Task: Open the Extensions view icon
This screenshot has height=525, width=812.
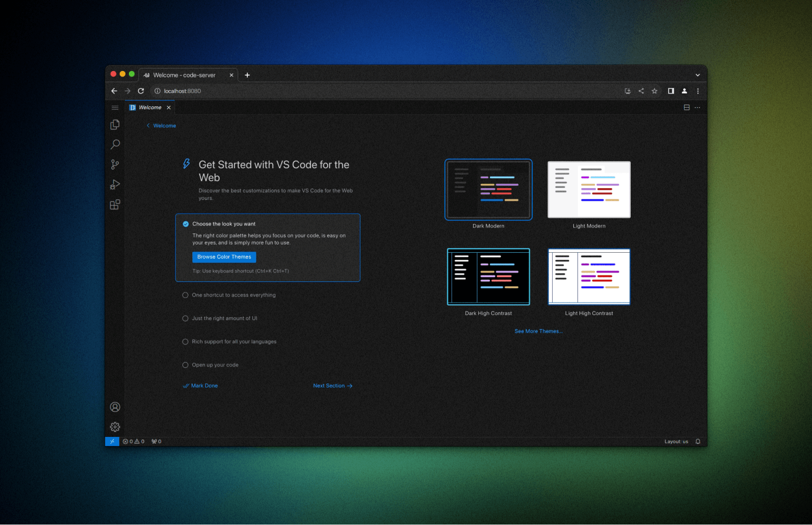Action: [x=115, y=205]
